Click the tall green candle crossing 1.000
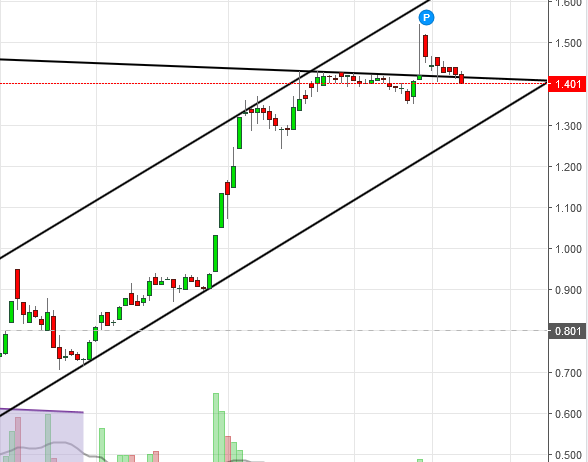Screen dimensions: 588x462 click(216, 254)
